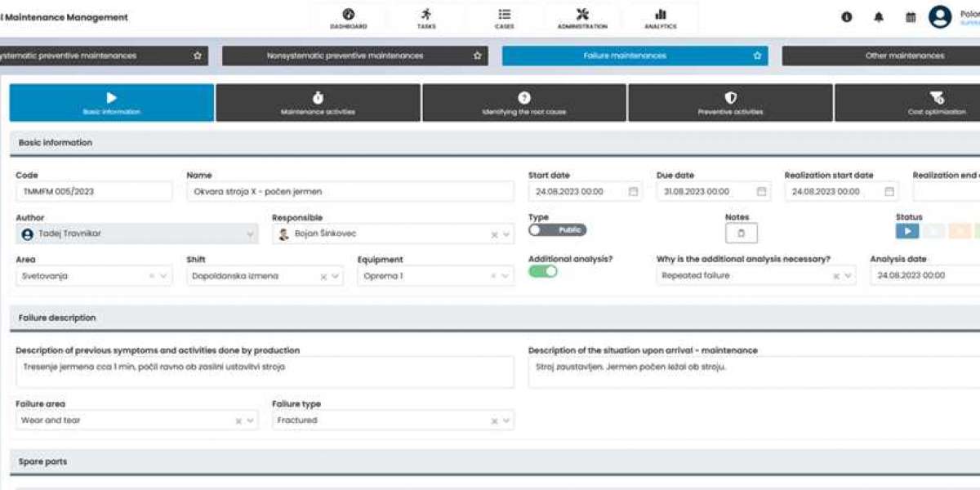Clear the Failure area selection
Screen dimensions: 980x490
238,421
